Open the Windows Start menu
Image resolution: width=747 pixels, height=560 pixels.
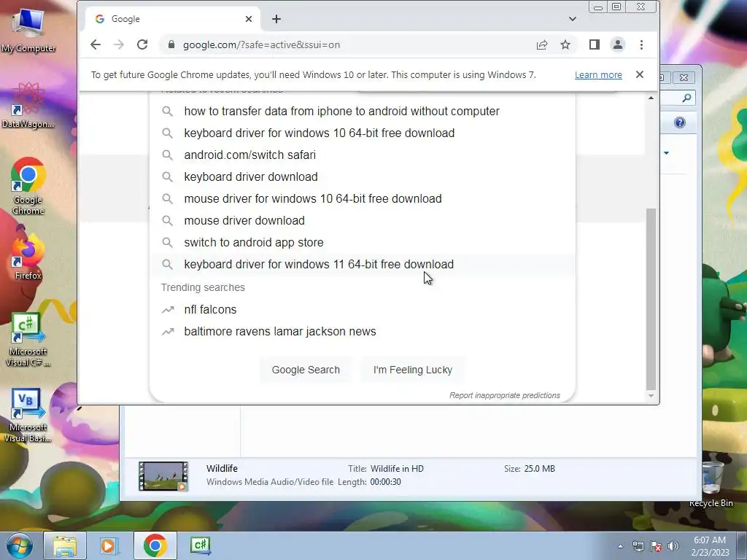[x=19, y=545]
